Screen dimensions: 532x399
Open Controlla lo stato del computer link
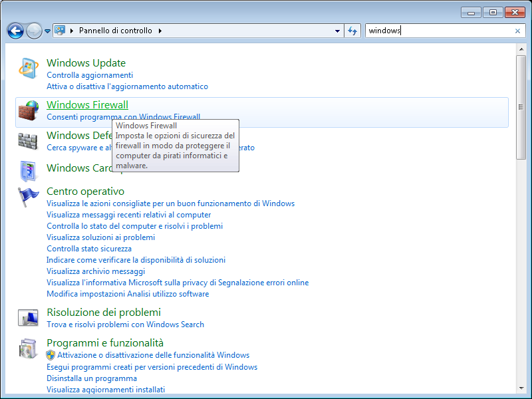coord(135,226)
